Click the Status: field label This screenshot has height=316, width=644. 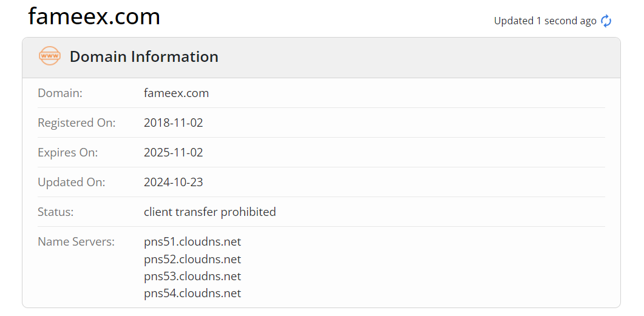[x=56, y=212]
